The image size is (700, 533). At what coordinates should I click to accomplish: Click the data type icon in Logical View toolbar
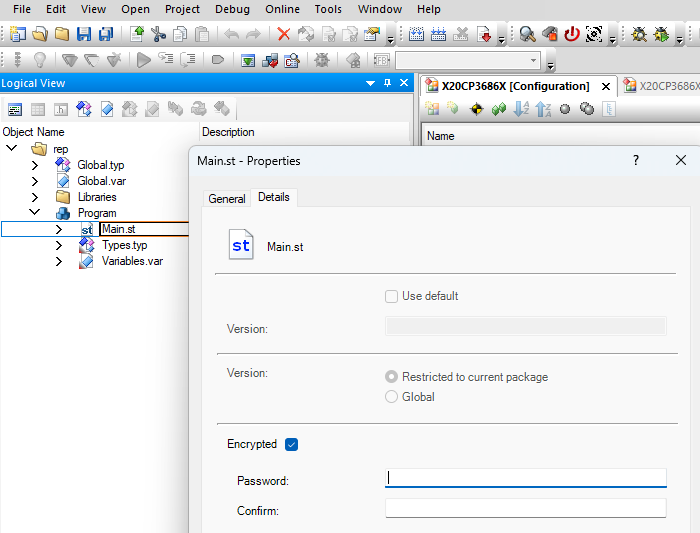[x=83, y=109]
